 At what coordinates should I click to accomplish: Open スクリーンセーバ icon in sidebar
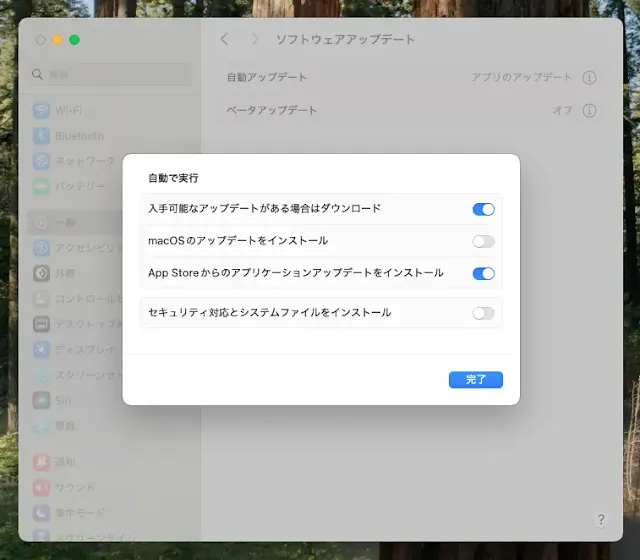(41, 375)
